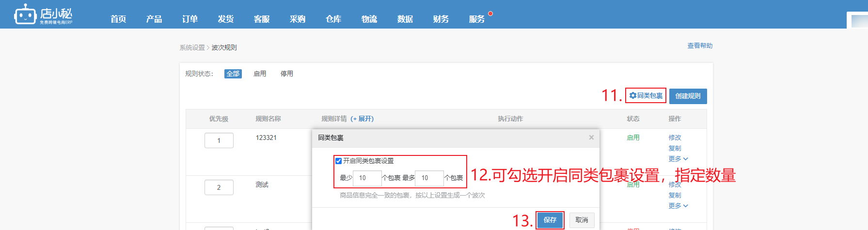Click 创建规则 button

tap(688, 96)
